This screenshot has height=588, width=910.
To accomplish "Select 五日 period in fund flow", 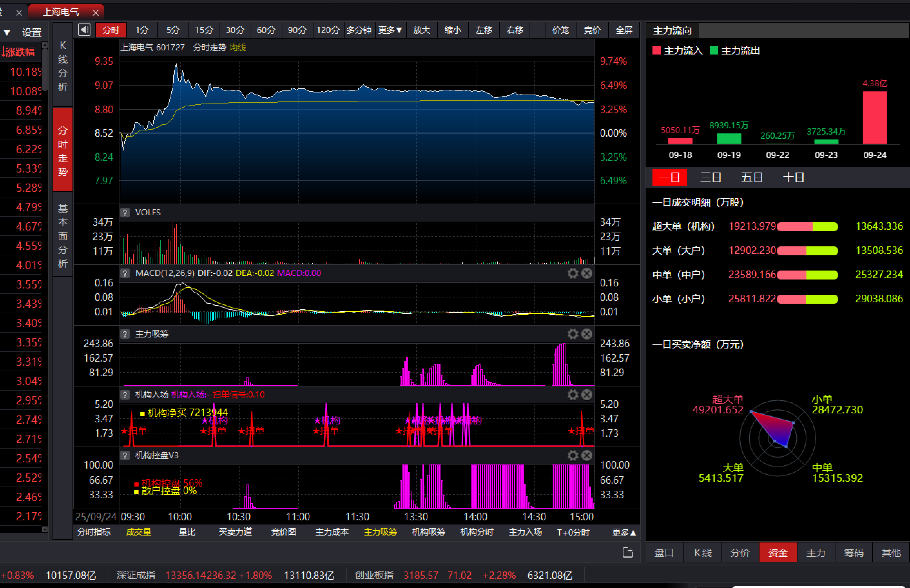I will (x=752, y=178).
